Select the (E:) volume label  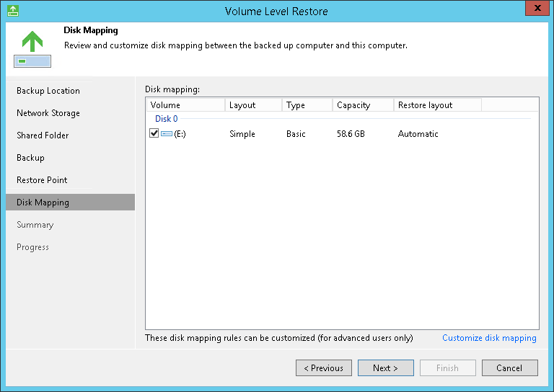tap(180, 134)
